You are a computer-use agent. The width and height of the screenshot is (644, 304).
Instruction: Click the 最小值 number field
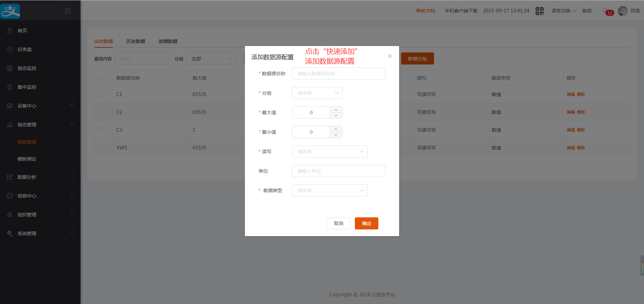(311, 132)
